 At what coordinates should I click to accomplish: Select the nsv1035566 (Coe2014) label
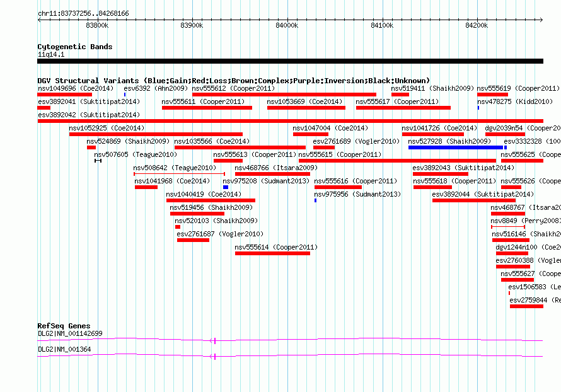coord(212,141)
